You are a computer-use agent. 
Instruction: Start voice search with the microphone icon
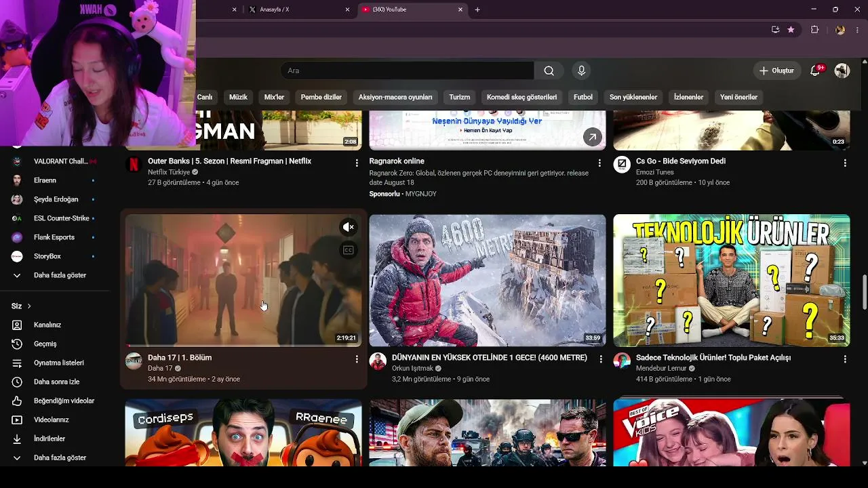tap(581, 70)
